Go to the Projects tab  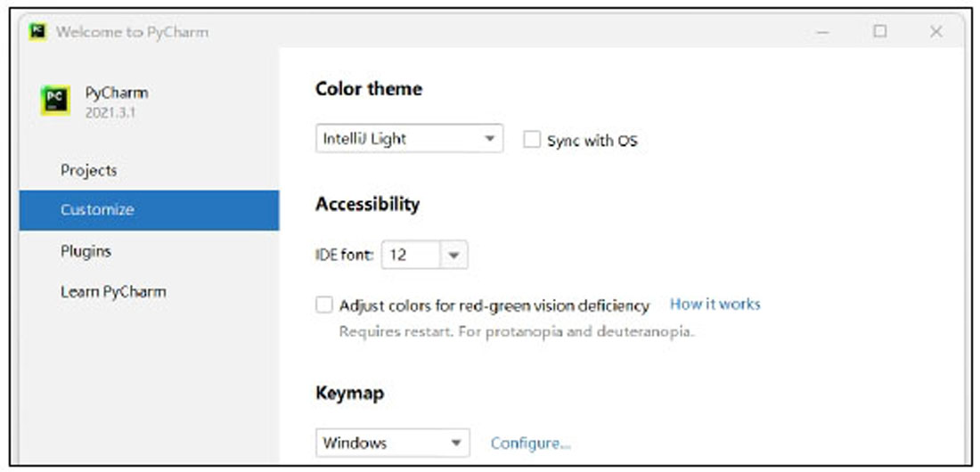(x=89, y=171)
